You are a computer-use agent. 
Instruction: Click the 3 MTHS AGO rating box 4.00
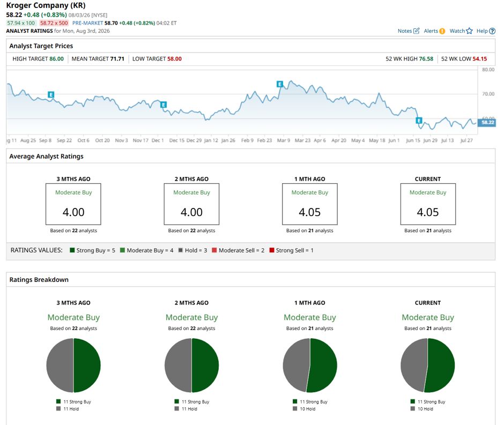[x=73, y=204]
